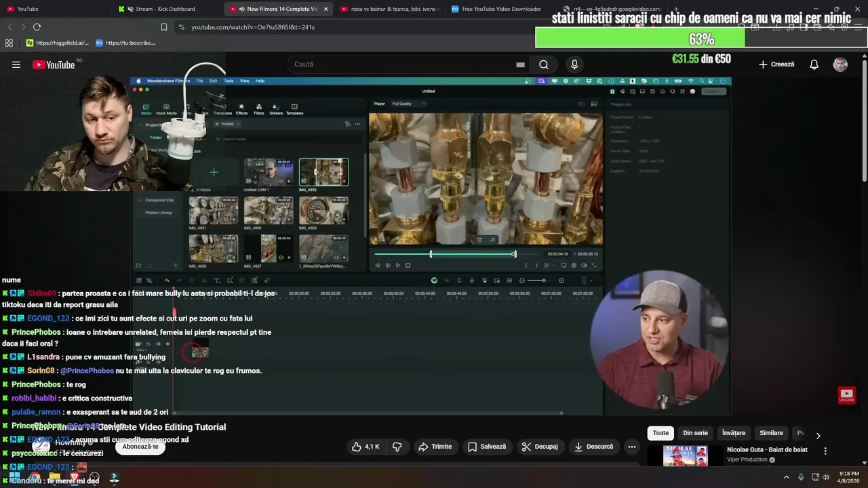Screen dimensions: 868x488
Task: Open the YouTube account avatar menu
Action: [x=840, y=64]
